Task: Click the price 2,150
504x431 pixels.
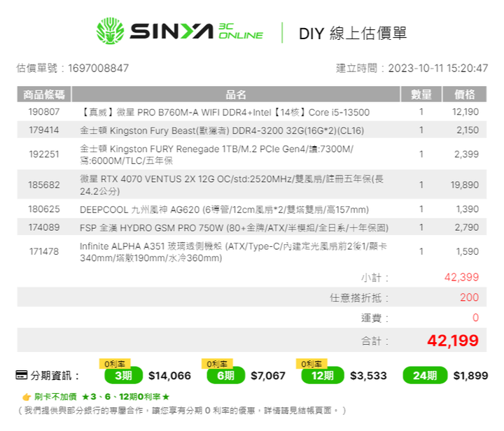Action: click(468, 130)
